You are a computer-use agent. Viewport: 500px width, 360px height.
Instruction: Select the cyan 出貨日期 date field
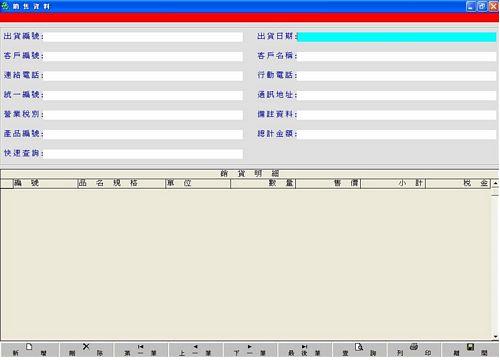coord(397,37)
